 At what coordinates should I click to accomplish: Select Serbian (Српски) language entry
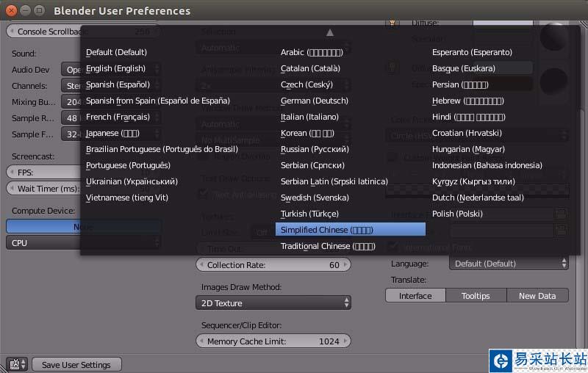tap(312, 165)
